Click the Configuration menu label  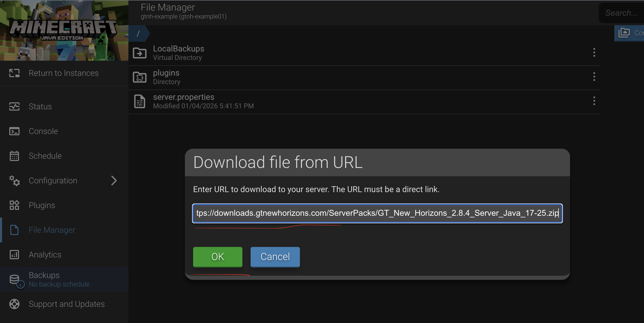pyautogui.click(x=53, y=181)
